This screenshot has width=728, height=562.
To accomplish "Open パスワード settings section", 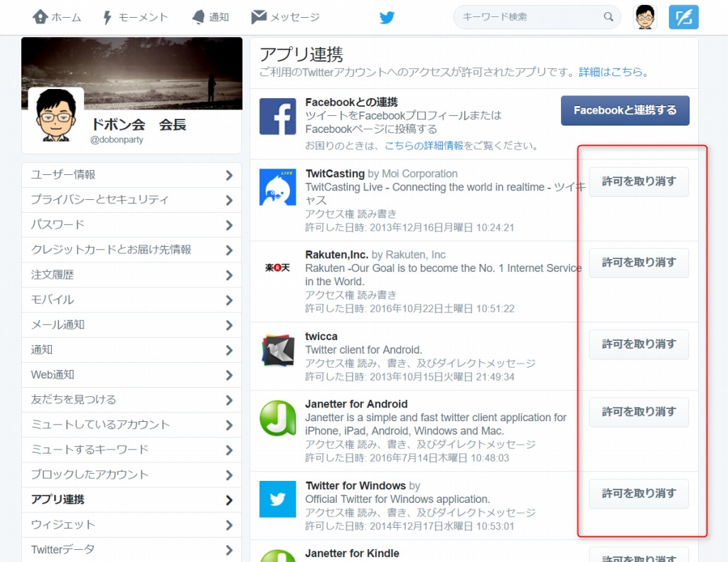I will coord(132,225).
